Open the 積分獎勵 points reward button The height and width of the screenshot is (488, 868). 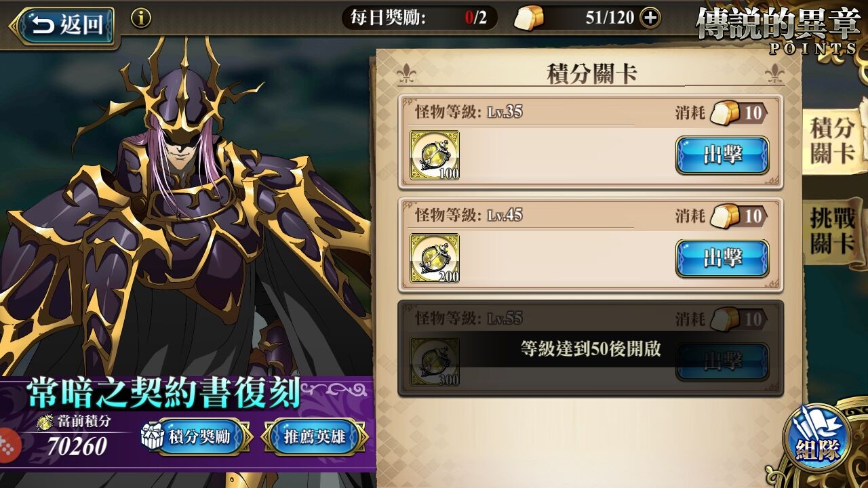click(x=196, y=437)
